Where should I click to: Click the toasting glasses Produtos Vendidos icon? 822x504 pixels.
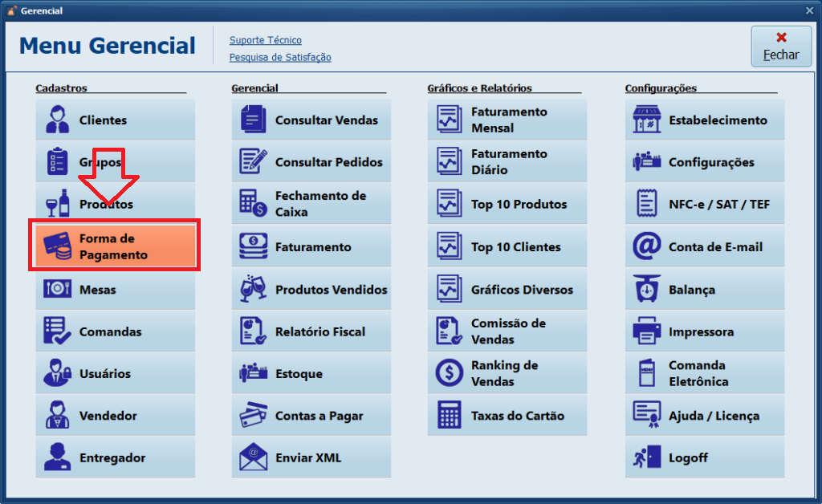[x=254, y=289]
